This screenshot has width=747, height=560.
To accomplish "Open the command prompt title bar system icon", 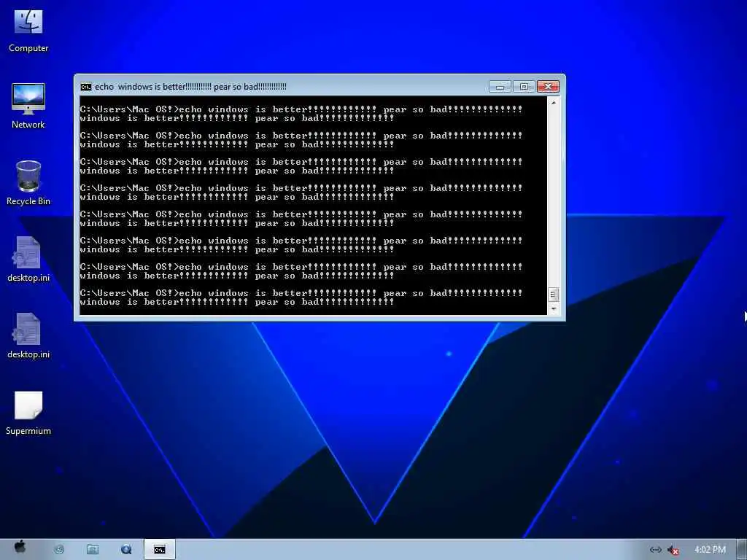I will click(86, 87).
